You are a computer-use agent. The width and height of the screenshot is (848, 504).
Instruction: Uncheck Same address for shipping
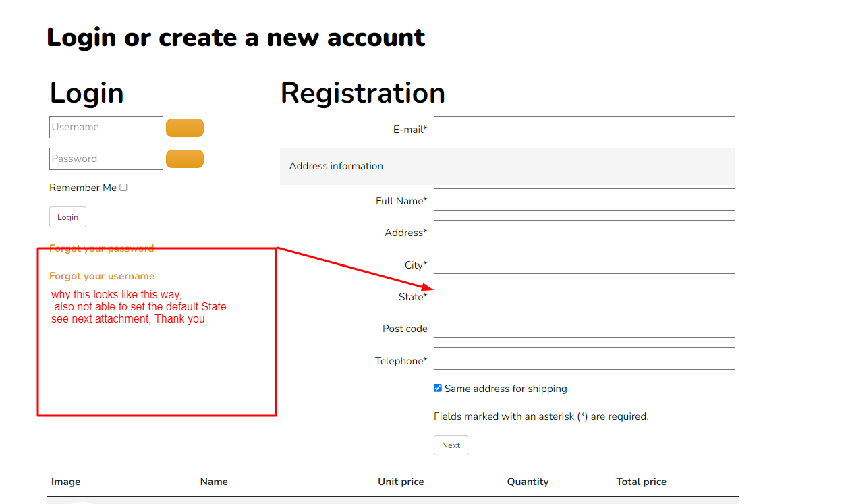click(x=438, y=388)
